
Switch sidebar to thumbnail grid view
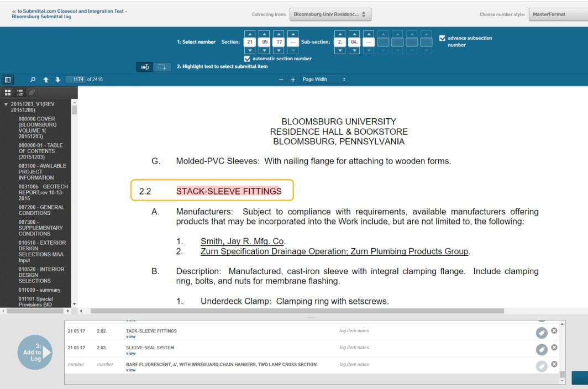pos(8,93)
